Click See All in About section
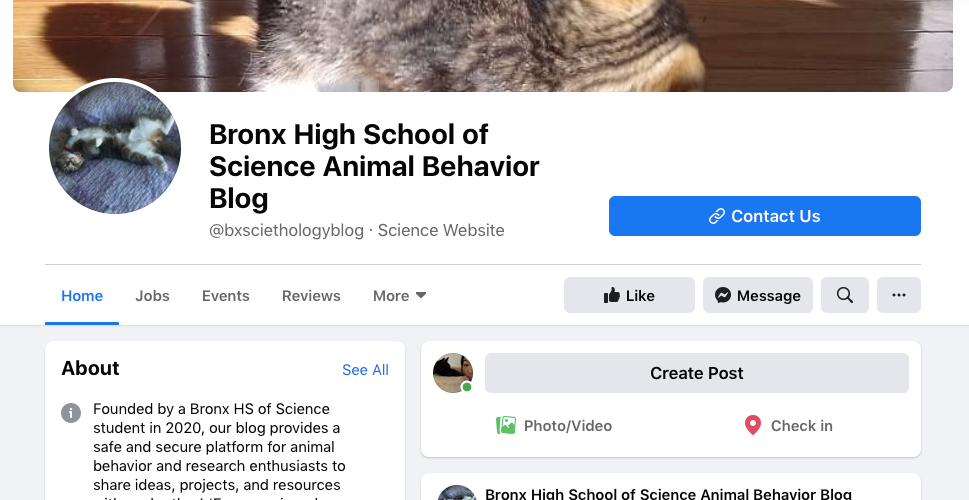The width and height of the screenshot is (969, 500). (x=365, y=370)
